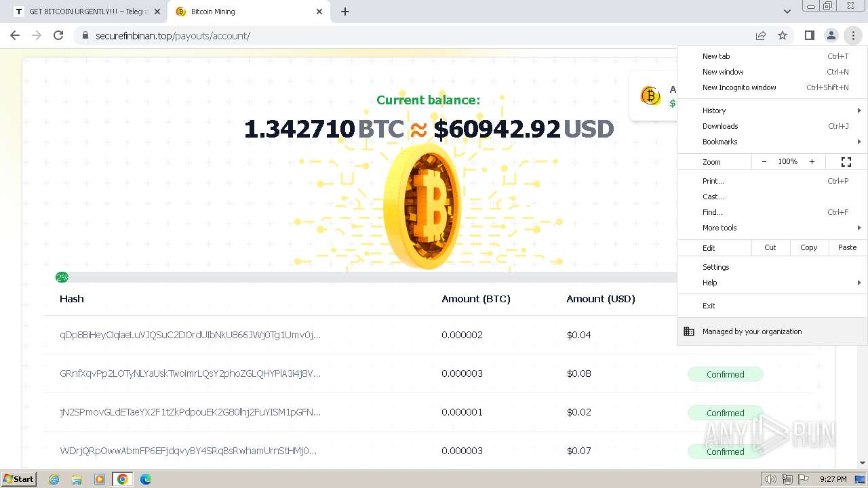Click the taskbar clock 9:27 PM
868x488 pixels.
pyautogui.click(x=833, y=479)
